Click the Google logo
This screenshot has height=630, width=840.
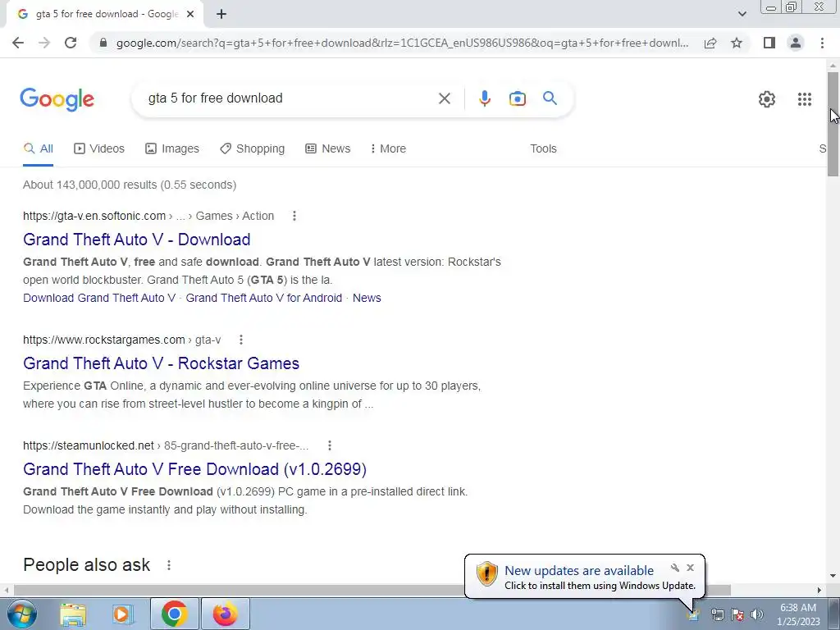(x=57, y=99)
